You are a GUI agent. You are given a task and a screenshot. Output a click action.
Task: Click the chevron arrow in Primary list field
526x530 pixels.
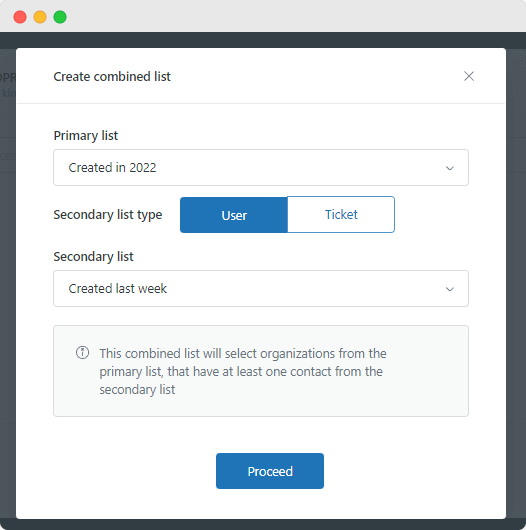tap(449, 168)
